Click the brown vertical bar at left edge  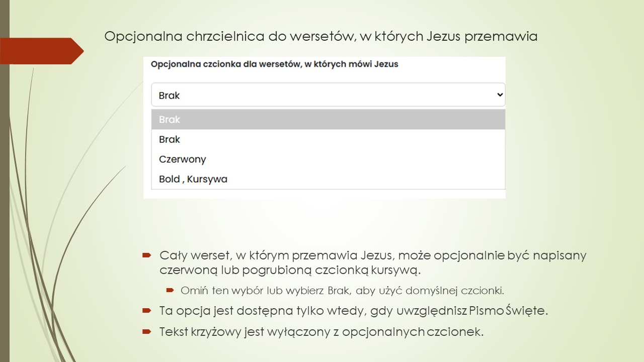(x=5, y=181)
